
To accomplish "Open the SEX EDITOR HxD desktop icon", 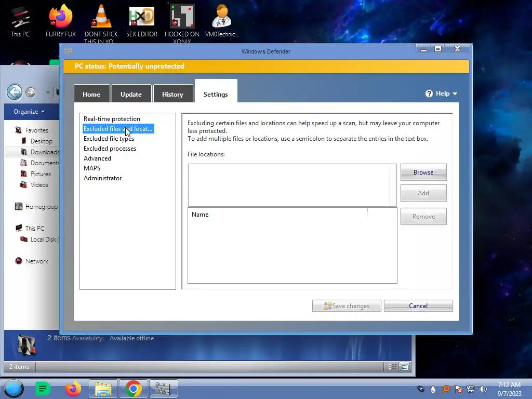I will coord(142,22).
